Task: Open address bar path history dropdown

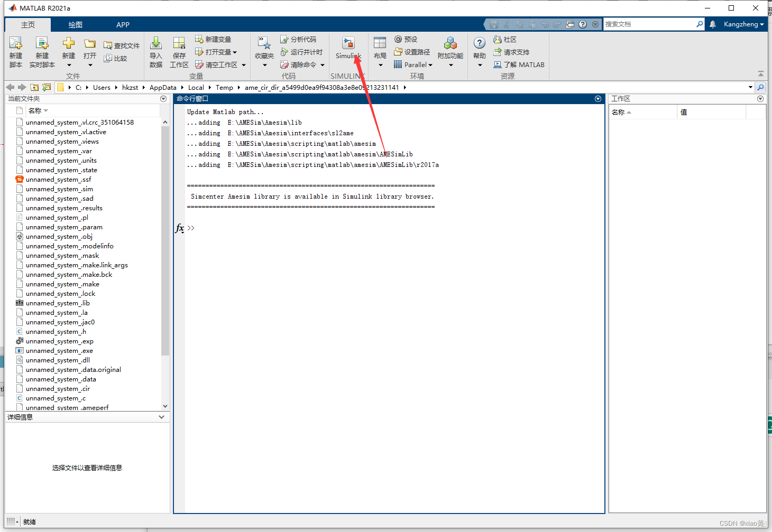Action: 750,87
